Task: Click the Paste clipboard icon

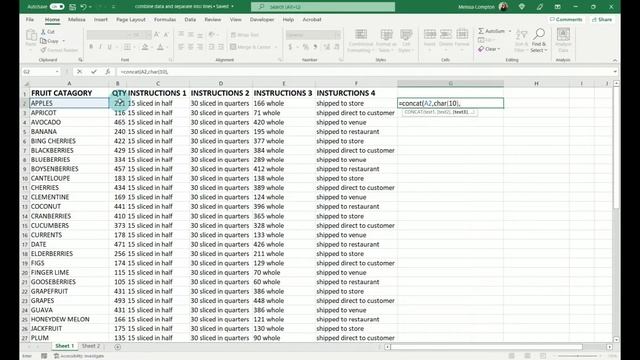Action: [x=31, y=36]
